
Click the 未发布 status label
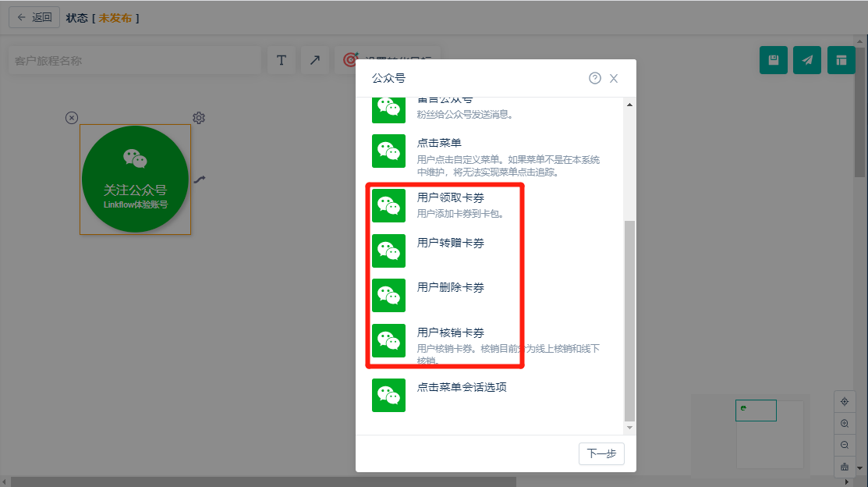pyautogui.click(x=115, y=18)
